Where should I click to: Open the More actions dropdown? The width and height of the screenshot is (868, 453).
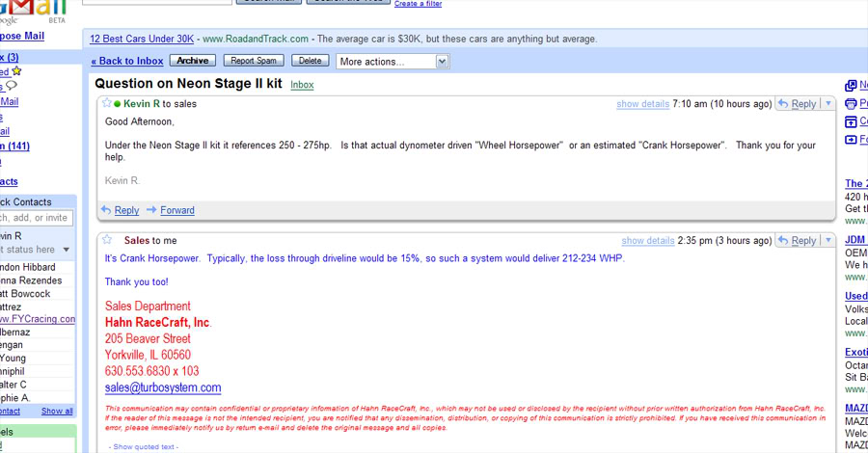(393, 62)
